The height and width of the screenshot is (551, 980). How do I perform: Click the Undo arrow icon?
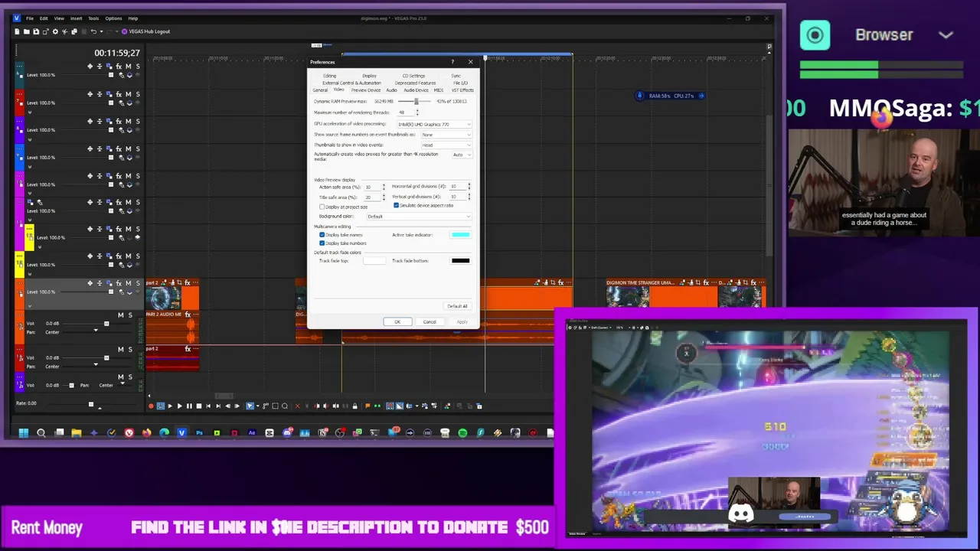click(93, 31)
